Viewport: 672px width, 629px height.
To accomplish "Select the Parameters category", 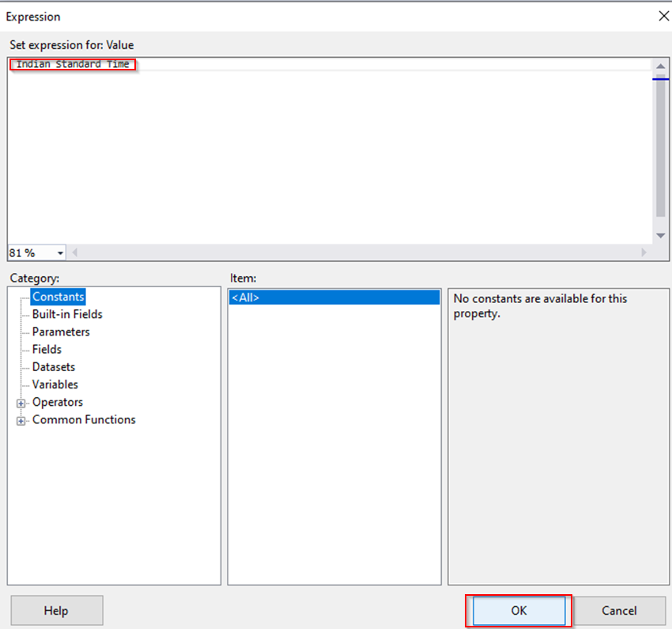I will pos(61,332).
